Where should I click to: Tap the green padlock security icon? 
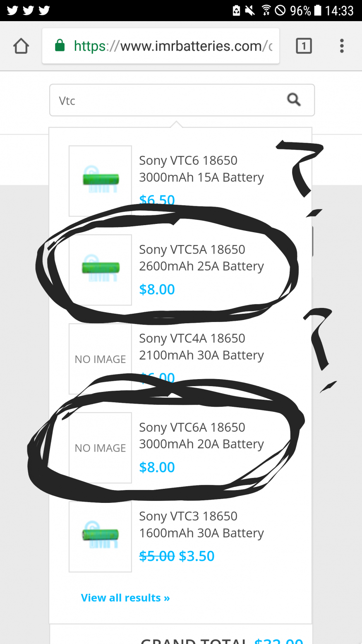pyautogui.click(x=60, y=46)
